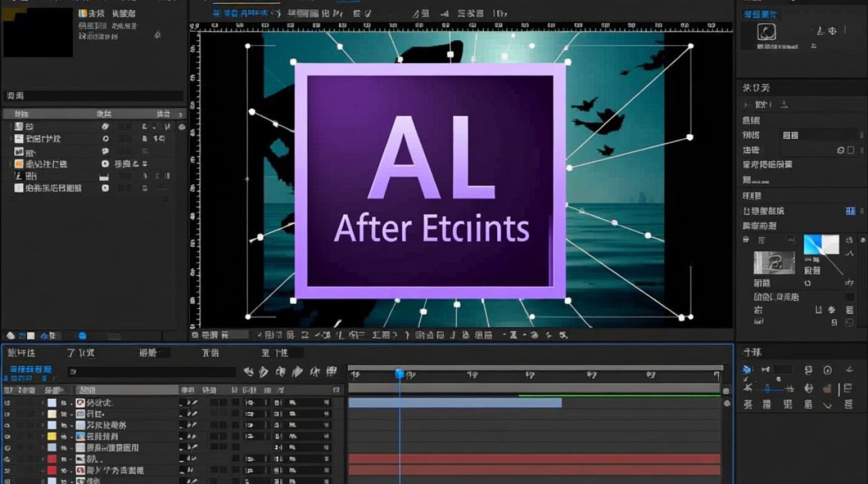
Task: Select the first item in the project list
Action: (x=94, y=126)
